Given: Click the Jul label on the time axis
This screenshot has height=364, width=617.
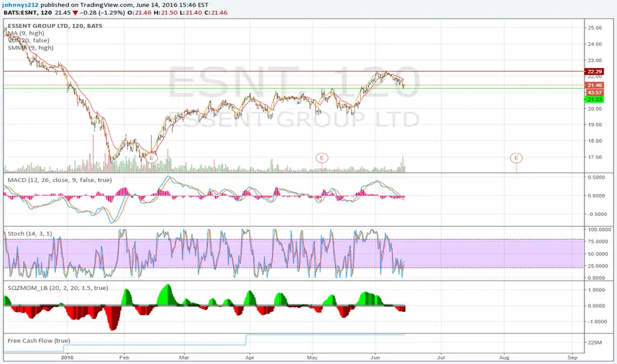Looking at the screenshot, I should pos(441,357).
